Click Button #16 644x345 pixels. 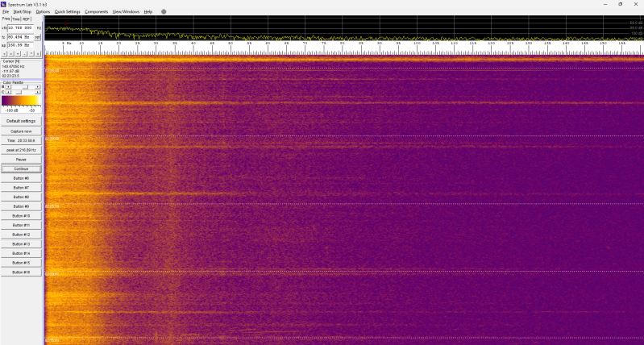(x=21, y=272)
